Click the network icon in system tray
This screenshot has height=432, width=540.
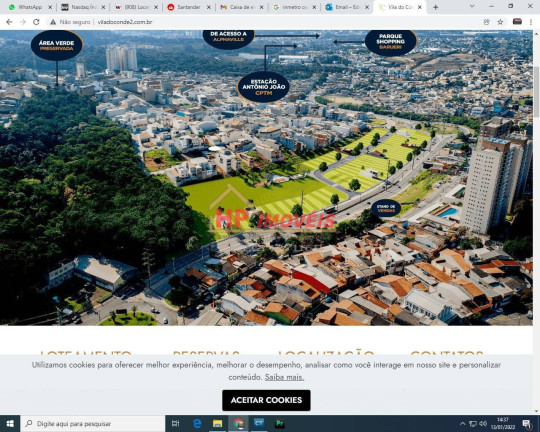[473, 423]
